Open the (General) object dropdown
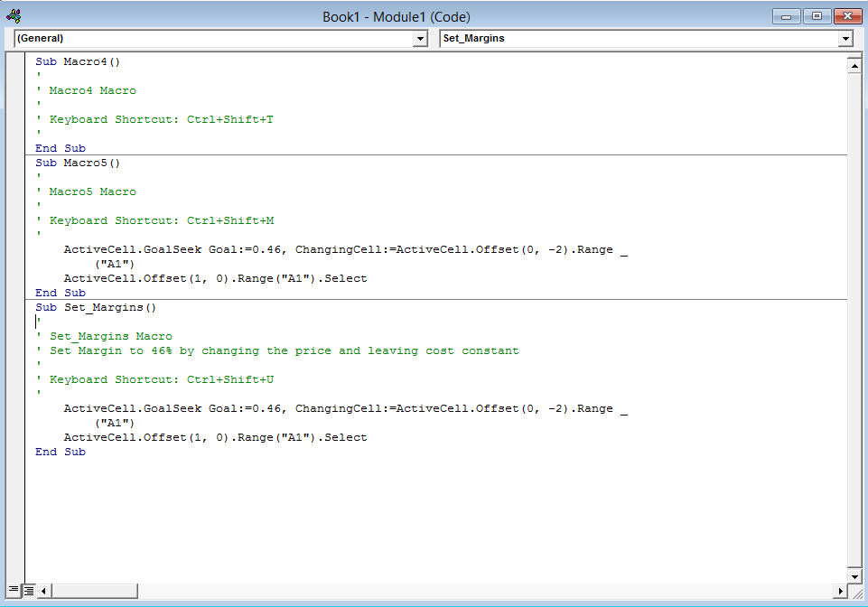The width and height of the screenshot is (868, 607). (420, 39)
